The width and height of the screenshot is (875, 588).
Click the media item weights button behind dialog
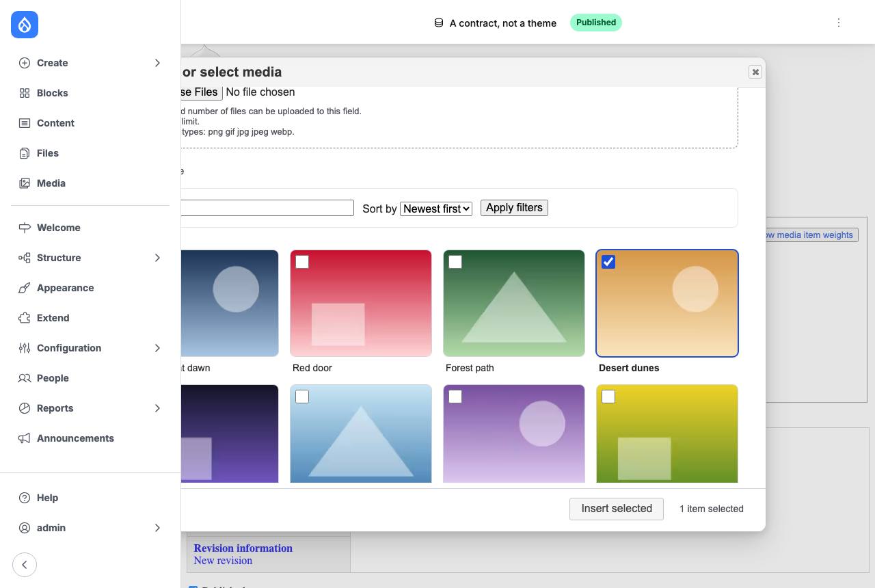(811, 235)
